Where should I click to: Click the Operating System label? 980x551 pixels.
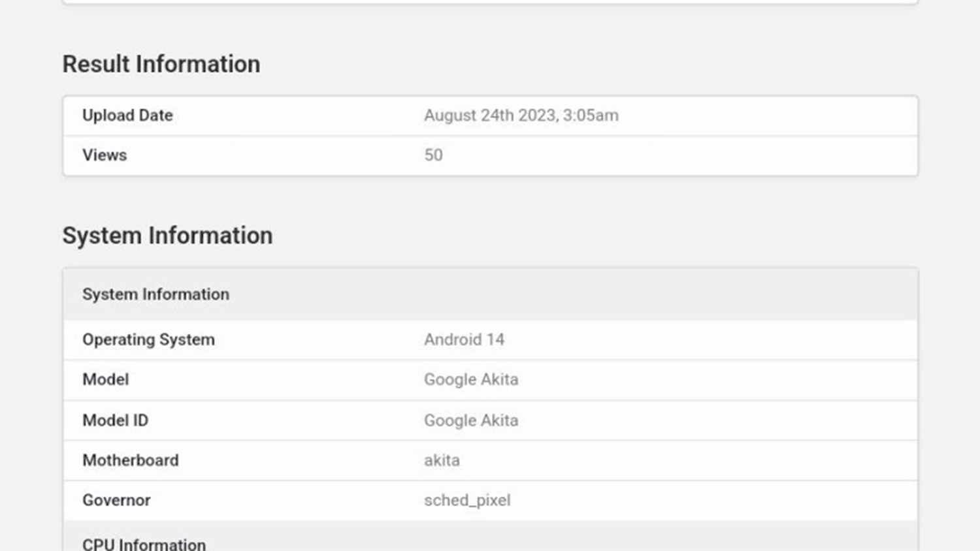[148, 339]
